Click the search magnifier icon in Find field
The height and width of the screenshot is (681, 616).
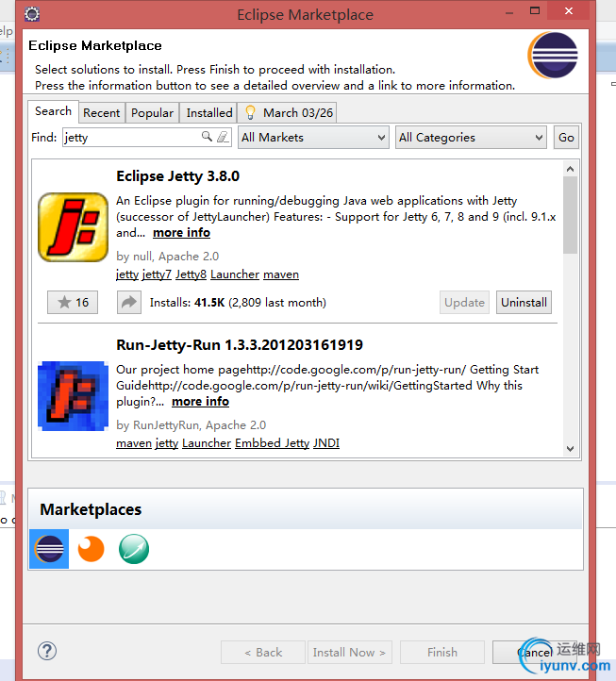coord(207,137)
